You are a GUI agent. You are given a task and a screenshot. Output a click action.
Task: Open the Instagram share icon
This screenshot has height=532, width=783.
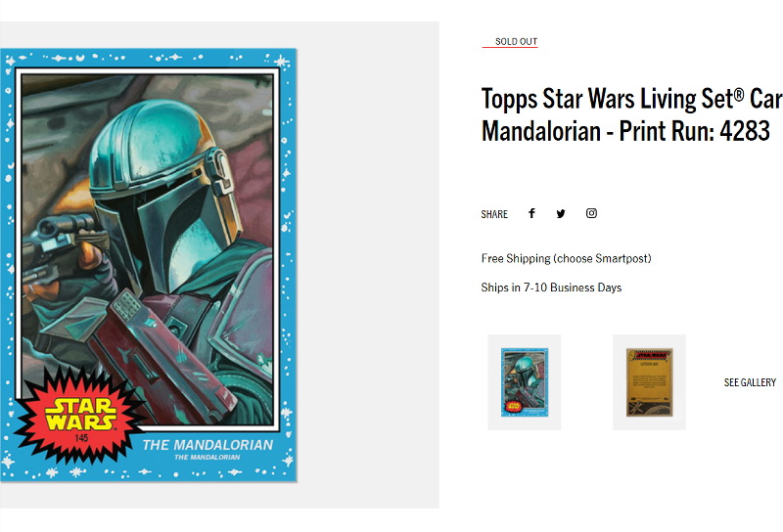[x=591, y=213]
